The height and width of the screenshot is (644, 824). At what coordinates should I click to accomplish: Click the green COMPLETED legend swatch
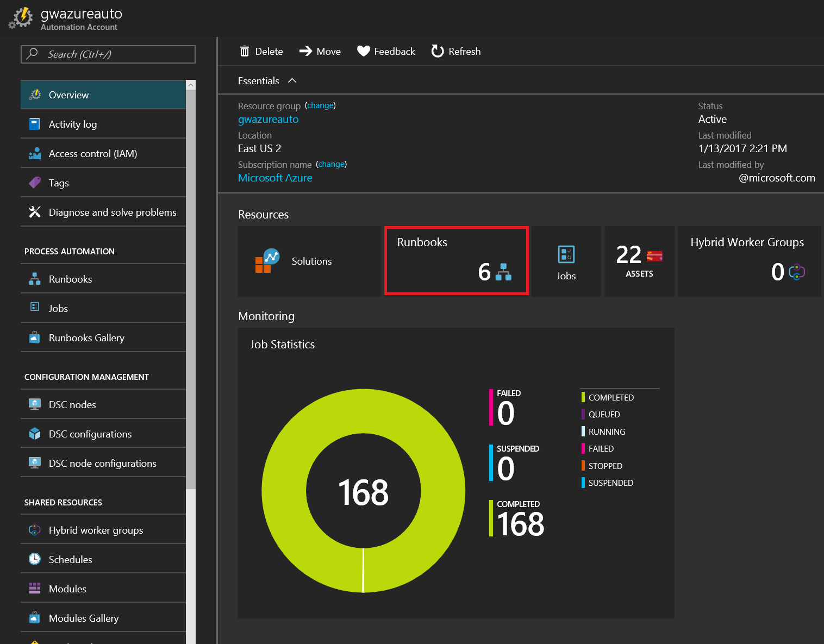583,398
